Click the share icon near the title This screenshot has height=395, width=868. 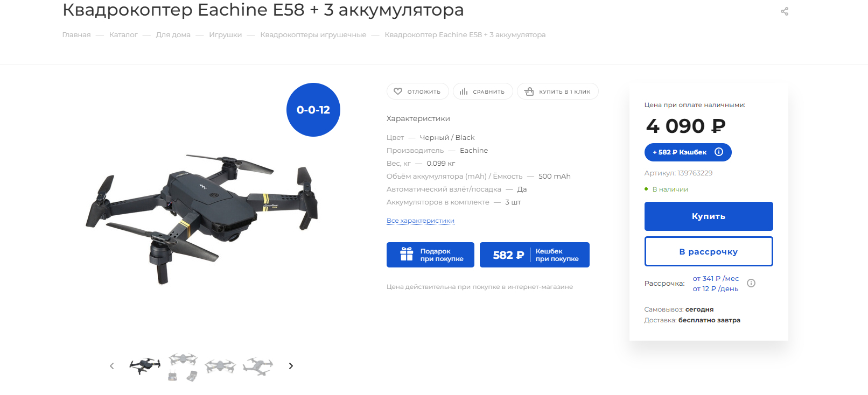click(785, 11)
